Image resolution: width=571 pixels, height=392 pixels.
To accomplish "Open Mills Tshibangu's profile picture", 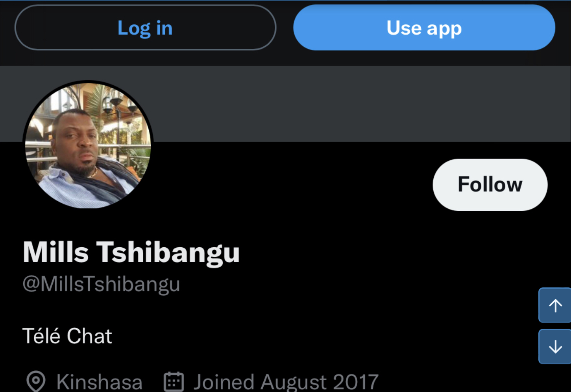I will (88, 145).
